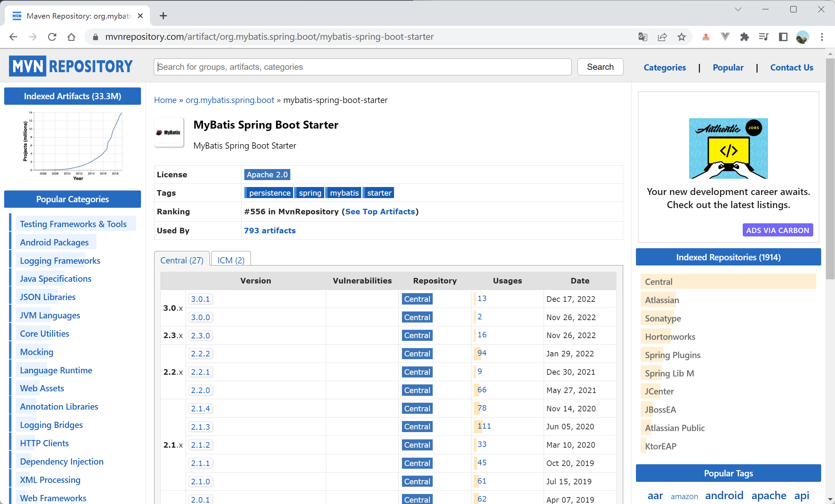Focus the artifact search field
Viewport: 835px width, 504px height.
362,67
